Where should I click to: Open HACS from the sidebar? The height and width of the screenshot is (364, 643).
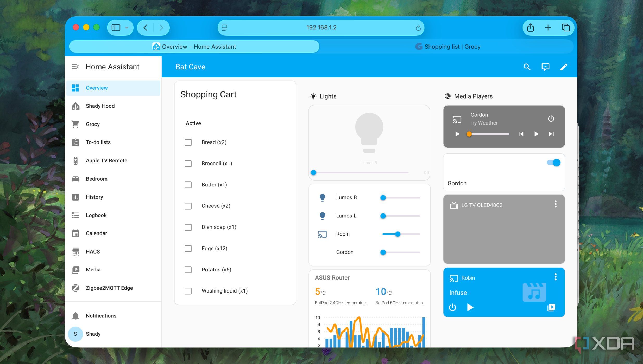[x=113, y=251]
